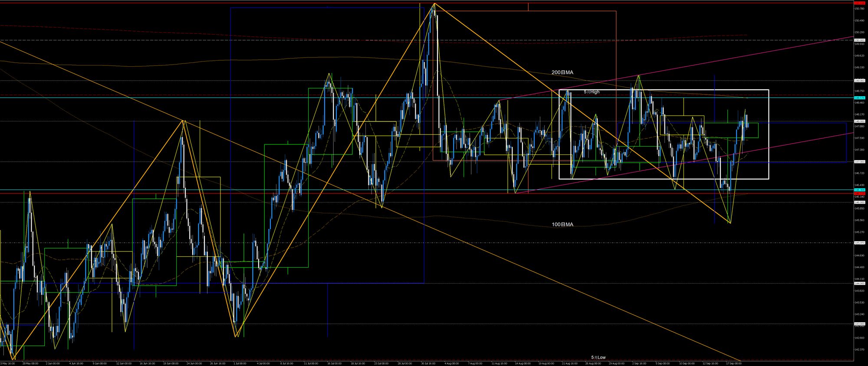868x366 pixels.
Task: Click the 148.000 price level label
Action: 859,121
